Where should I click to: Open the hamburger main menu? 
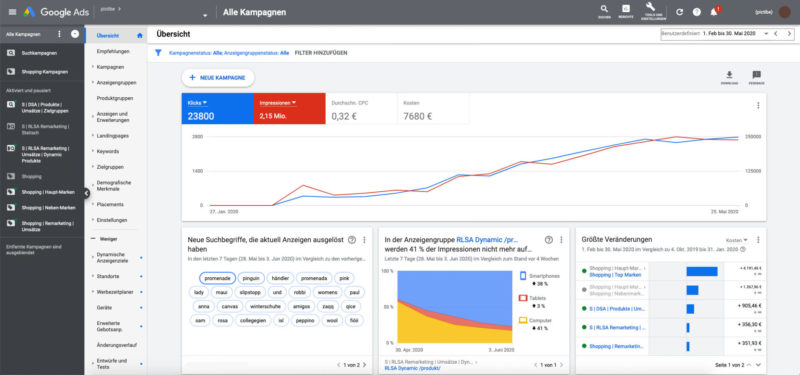click(12, 12)
